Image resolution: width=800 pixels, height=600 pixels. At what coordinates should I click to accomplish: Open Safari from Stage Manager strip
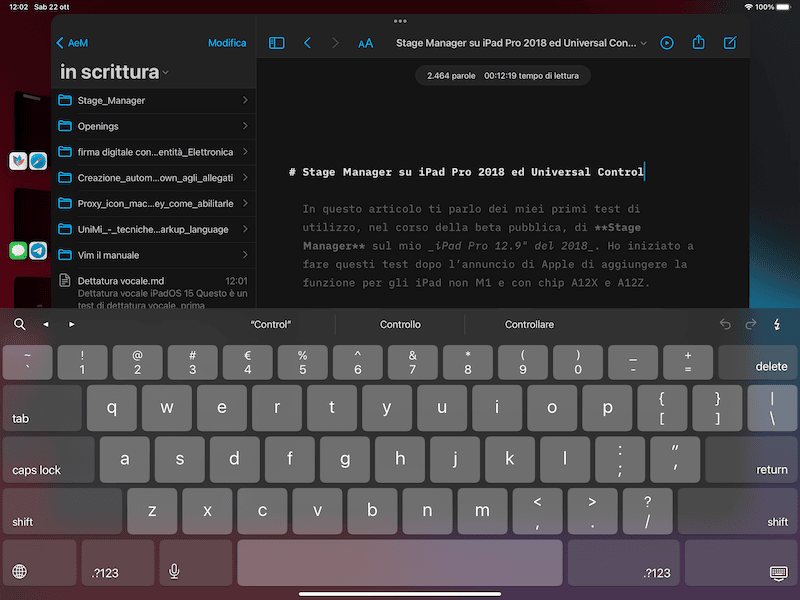38,161
